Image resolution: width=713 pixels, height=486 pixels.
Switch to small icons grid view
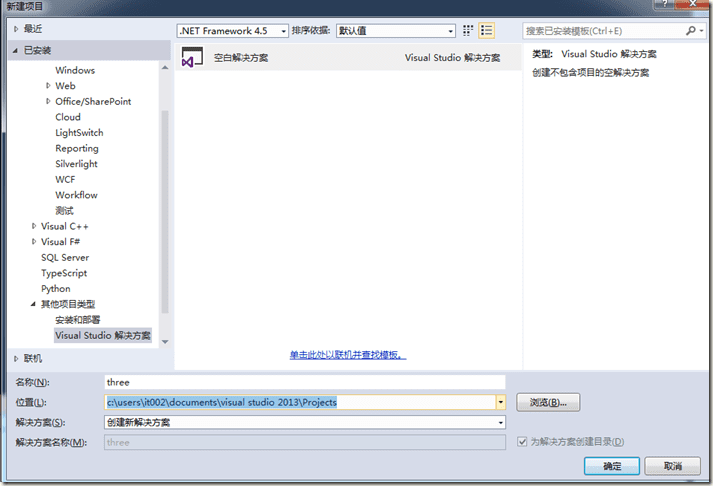tap(468, 30)
